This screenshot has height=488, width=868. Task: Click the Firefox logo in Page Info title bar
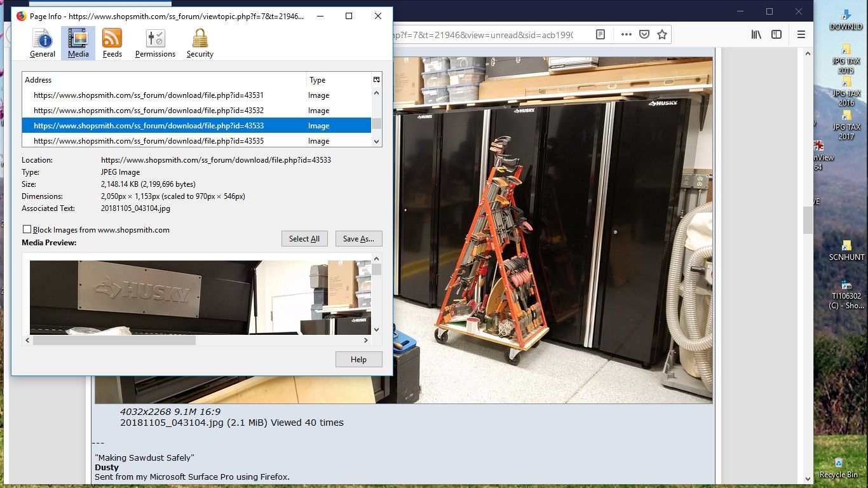click(x=21, y=16)
